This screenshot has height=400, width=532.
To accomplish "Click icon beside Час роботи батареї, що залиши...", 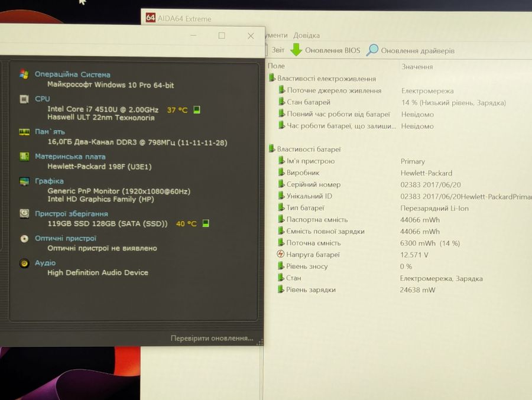I will tap(281, 125).
